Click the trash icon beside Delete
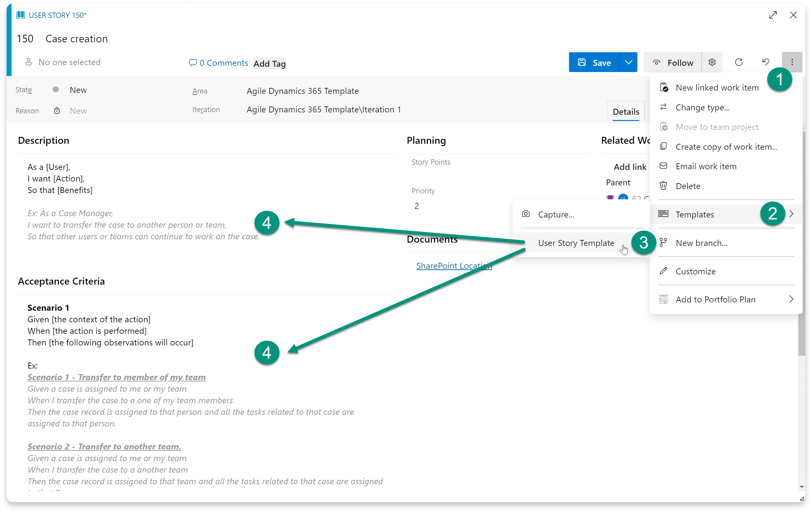The width and height of the screenshot is (812, 512). (663, 186)
